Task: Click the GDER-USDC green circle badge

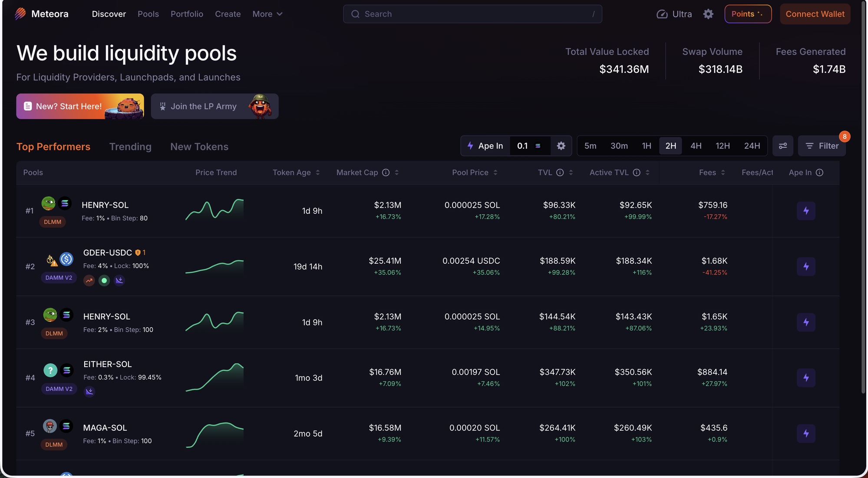Action: pos(104,280)
